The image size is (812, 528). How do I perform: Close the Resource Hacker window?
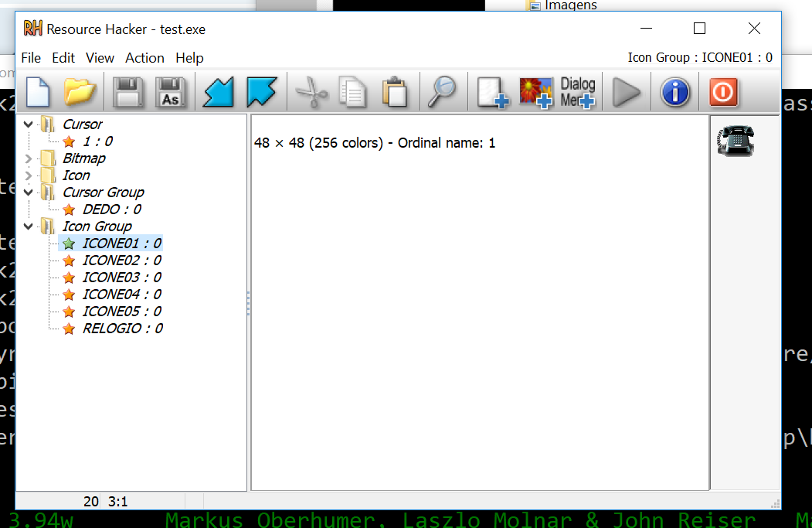pos(755,29)
